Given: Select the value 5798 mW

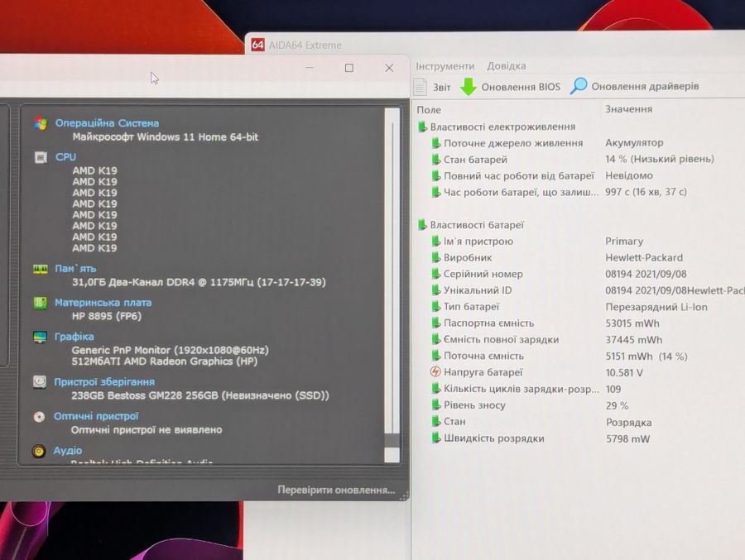Looking at the screenshot, I should coord(627,439).
